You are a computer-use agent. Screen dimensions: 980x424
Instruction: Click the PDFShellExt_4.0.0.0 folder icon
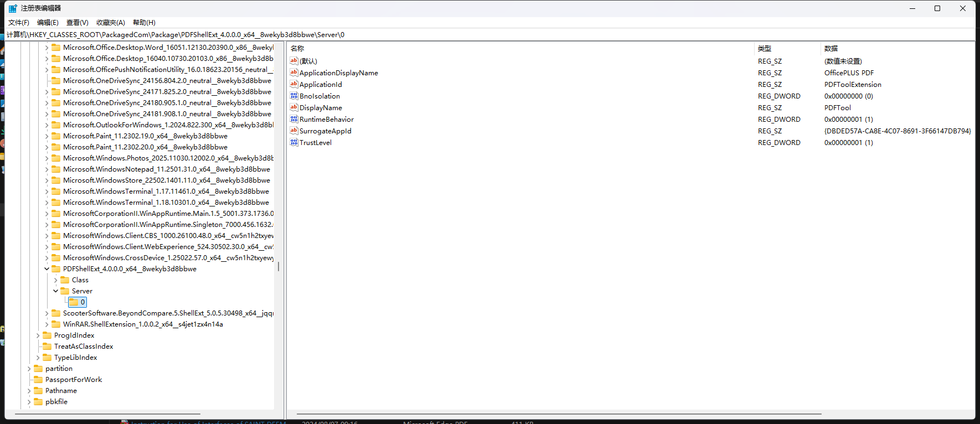click(x=56, y=268)
